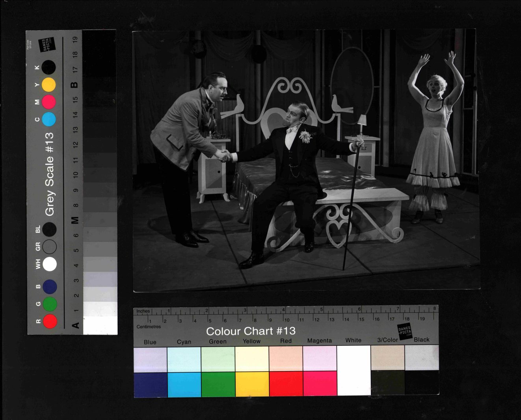This screenshot has height=420, width=521.
Task: Click the Danes-Picta logo on Grey Scale card
Action: (x=47, y=45)
